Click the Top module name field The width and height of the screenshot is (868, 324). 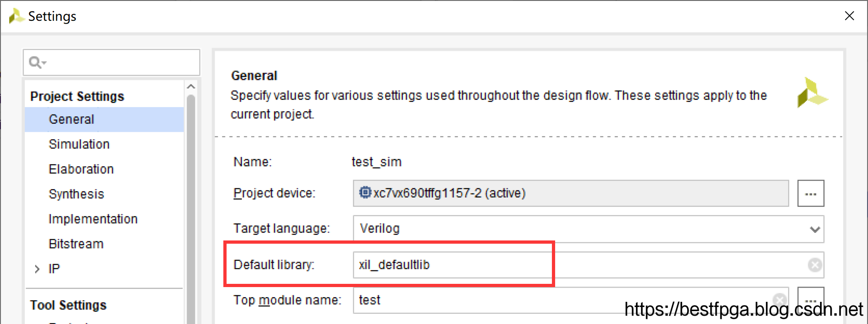(x=571, y=300)
